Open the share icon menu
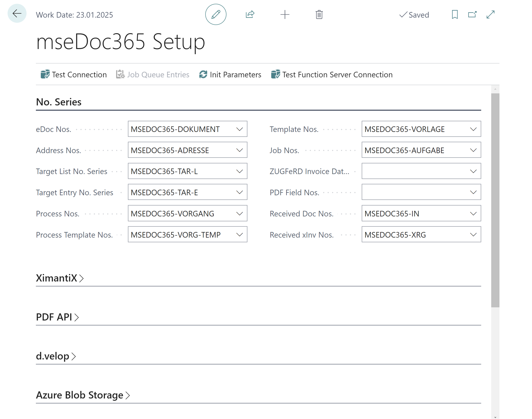 pyautogui.click(x=250, y=14)
